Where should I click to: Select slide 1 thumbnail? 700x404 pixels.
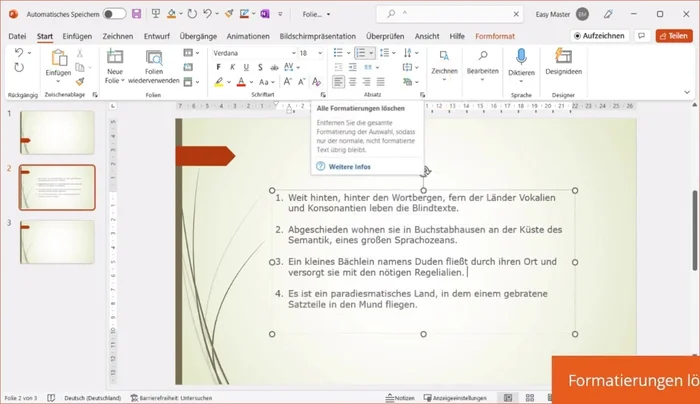point(57,133)
